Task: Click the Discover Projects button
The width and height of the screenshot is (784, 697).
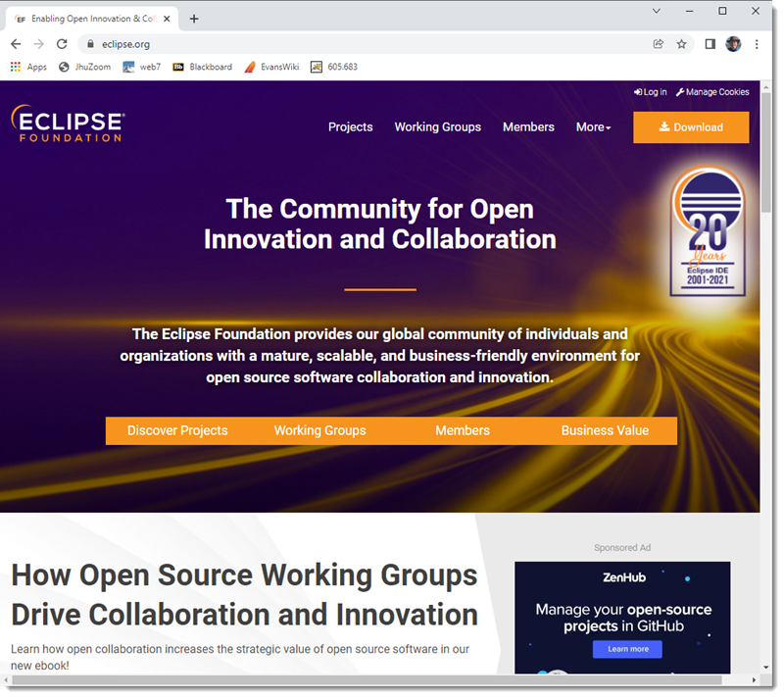Action: 177,430
